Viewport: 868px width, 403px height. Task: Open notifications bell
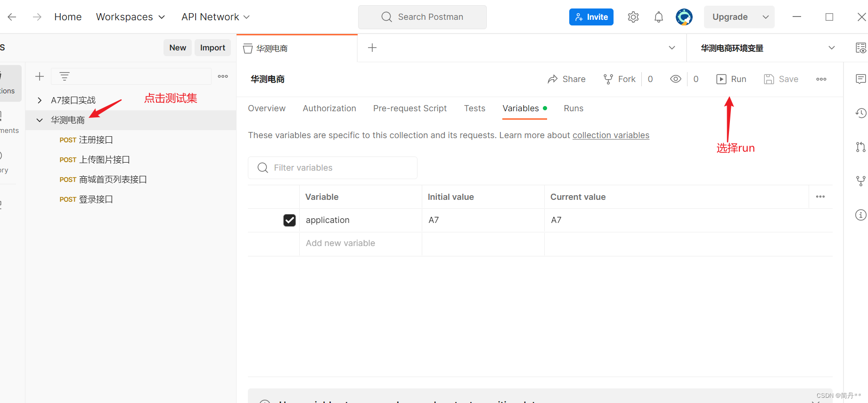pos(659,17)
